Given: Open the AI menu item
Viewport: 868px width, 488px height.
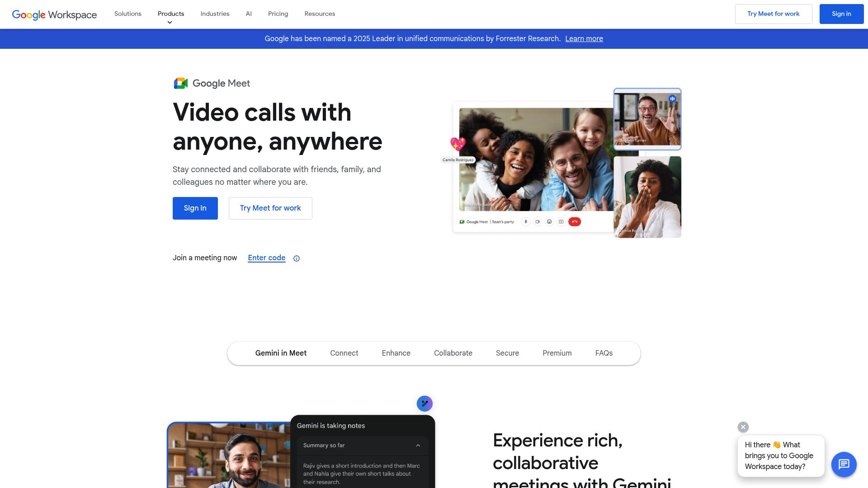Looking at the screenshot, I should [x=249, y=14].
